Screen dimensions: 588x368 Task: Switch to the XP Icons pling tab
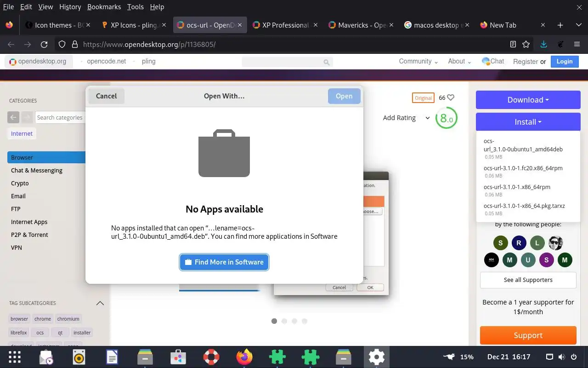pos(133,25)
